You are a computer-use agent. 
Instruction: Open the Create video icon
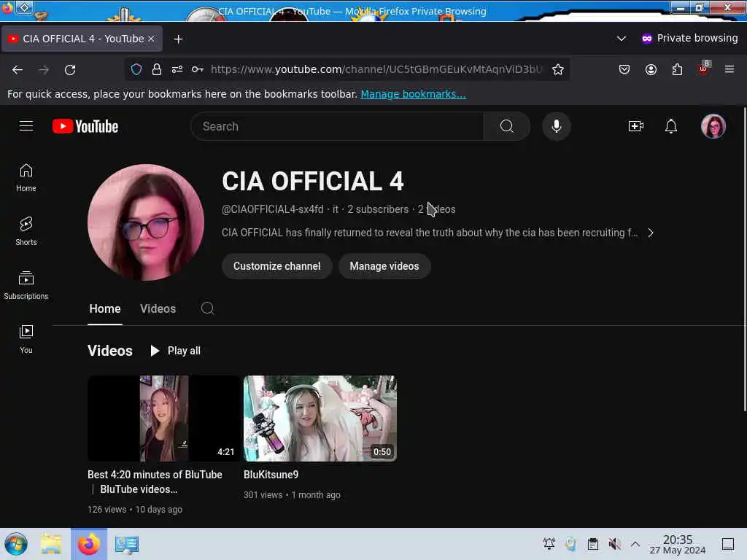pyautogui.click(x=636, y=126)
